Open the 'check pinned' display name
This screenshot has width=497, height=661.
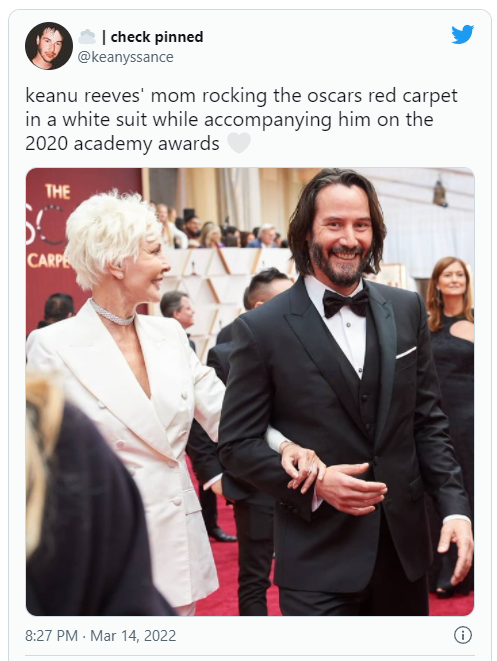pyautogui.click(x=157, y=37)
